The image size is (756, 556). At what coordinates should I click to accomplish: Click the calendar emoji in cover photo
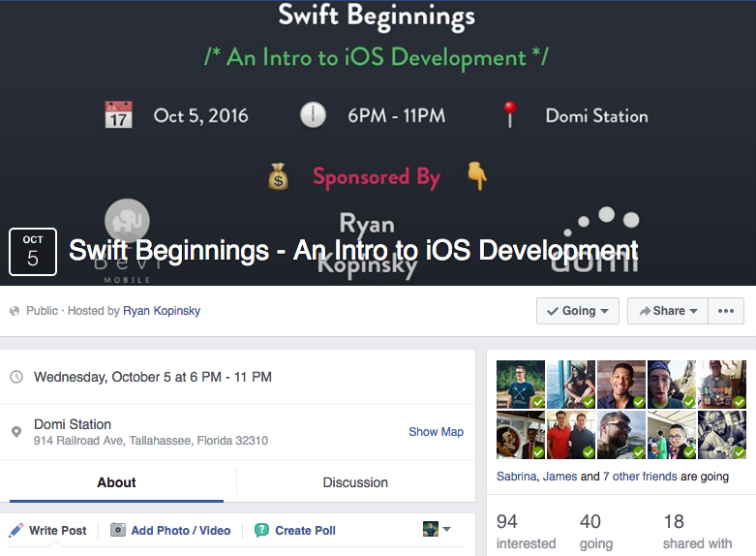(x=118, y=115)
